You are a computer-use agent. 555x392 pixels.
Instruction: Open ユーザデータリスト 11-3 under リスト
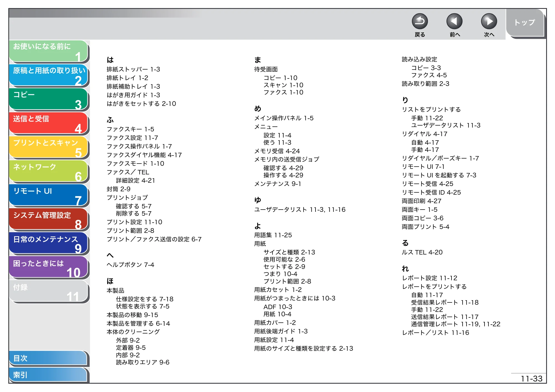(x=446, y=125)
